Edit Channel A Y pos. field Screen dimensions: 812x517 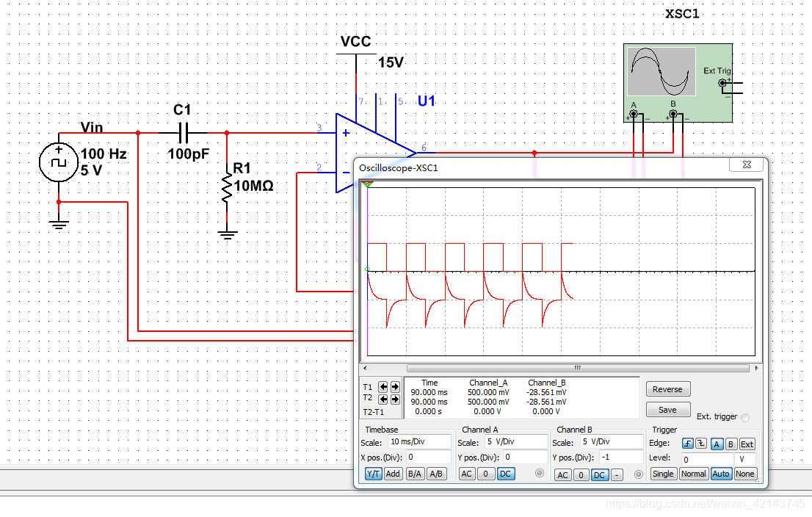point(525,457)
